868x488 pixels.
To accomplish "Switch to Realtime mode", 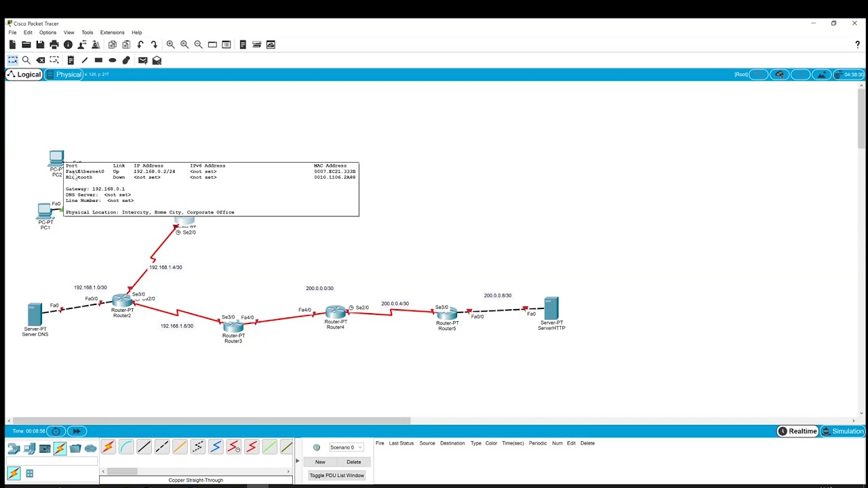I will (x=797, y=431).
